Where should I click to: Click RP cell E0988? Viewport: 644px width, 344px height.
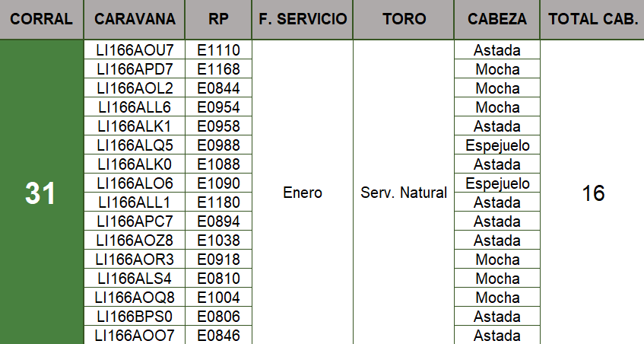tap(218, 145)
